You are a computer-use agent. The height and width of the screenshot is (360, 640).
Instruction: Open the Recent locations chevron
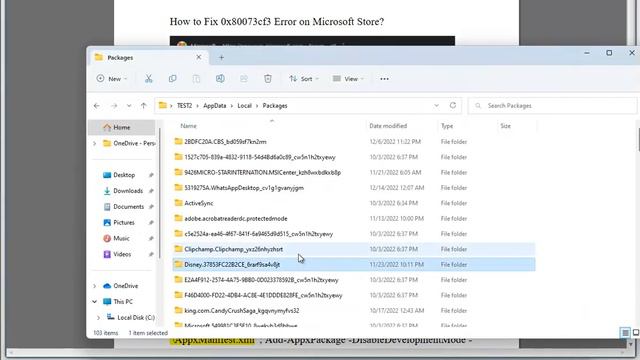tap(129, 106)
